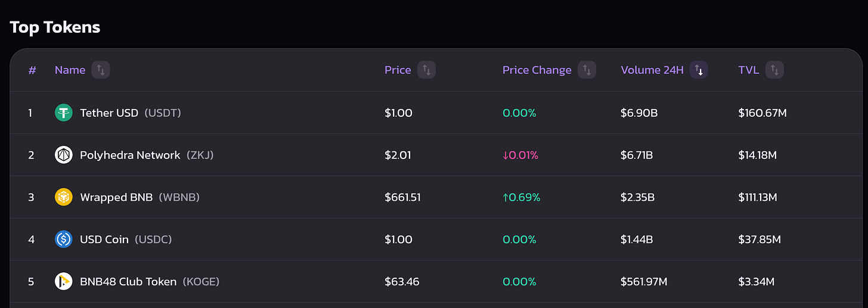Viewport: 868px width, 308px height.
Task: Click the Tether USD token logo
Action: 64,113
